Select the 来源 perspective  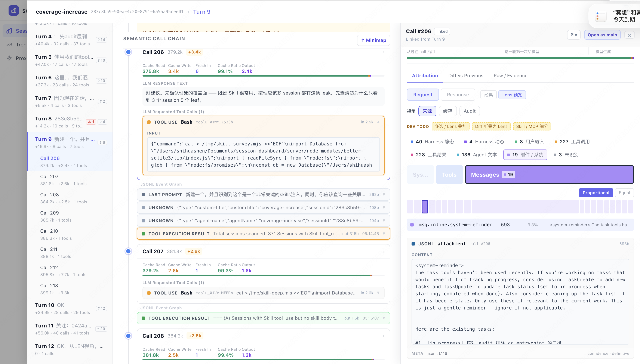tap(427, 111)
